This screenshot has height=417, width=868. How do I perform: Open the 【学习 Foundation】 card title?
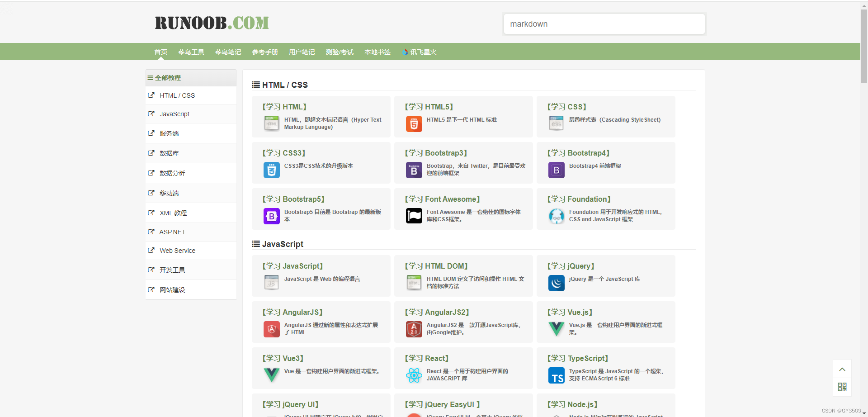(579, 199)
